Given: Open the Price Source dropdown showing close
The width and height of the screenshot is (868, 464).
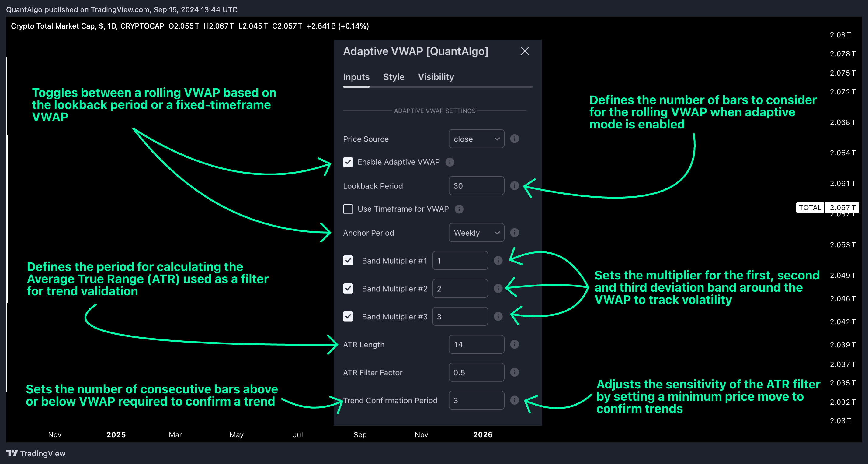Looking at the screenshot, I should pyautogui.click(x=476, y=139).
